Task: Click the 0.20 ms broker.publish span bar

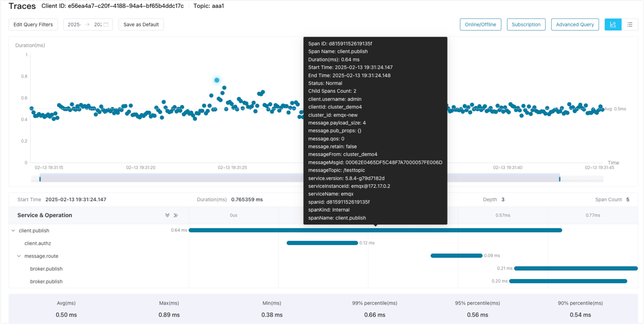Action: tap(568, 281)
